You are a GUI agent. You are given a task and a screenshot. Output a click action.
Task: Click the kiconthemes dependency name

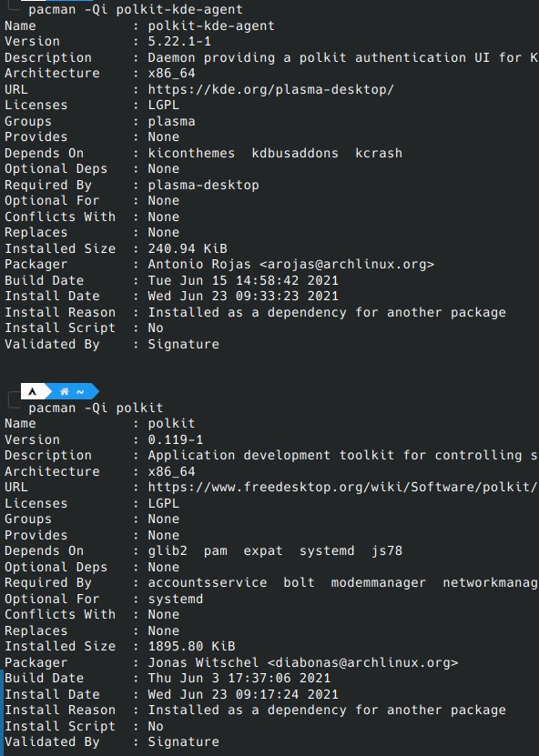(x=191, y=153)
